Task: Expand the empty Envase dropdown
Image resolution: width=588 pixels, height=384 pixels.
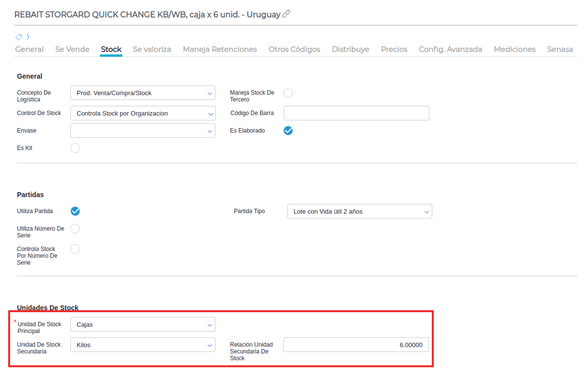Action: click(x=143, y=131)
